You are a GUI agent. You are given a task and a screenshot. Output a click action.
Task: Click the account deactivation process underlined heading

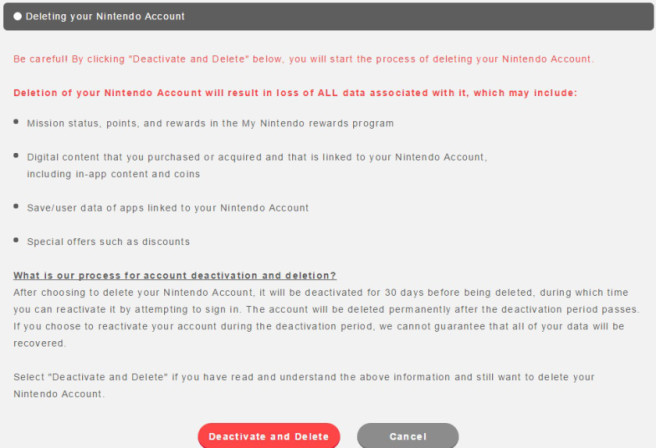(175, 275)
